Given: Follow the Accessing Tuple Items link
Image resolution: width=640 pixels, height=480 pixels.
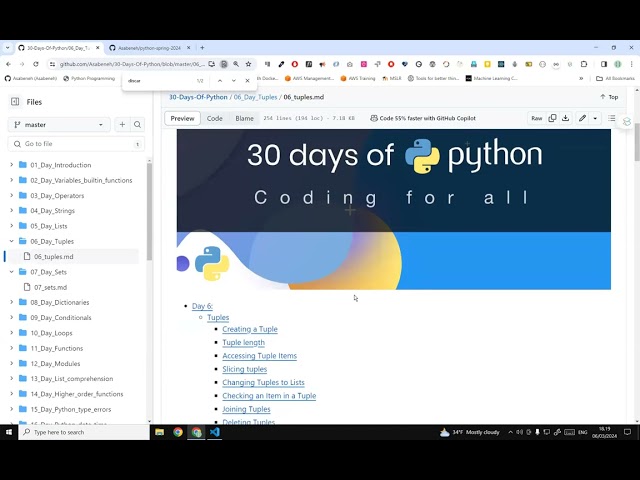Looking at the screenshot, I should [x=260, y=356].
